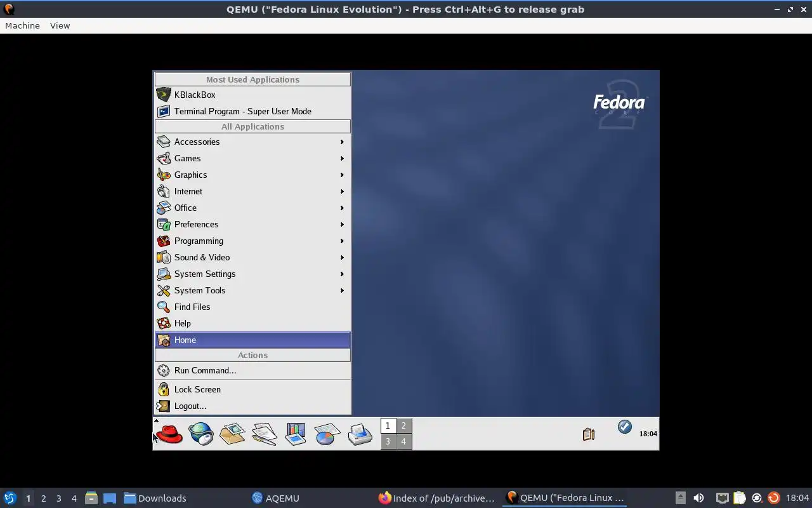This screenshot has width=812, height=508.
Task: Click the host taskbar clock 18:04
Action: [x=797, y=498]
